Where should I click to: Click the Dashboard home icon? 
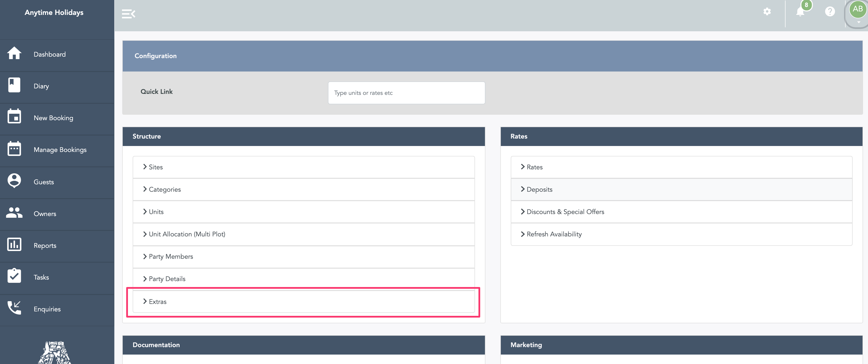coord(14,53)
